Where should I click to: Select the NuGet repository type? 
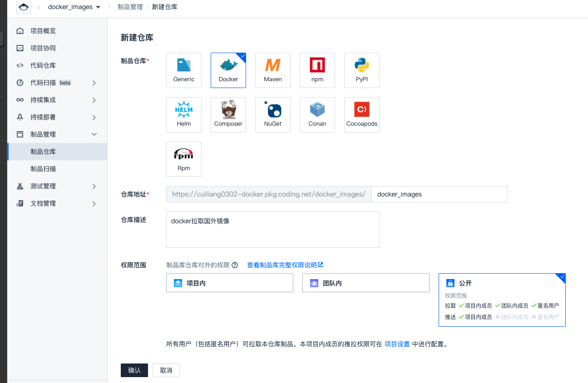[x=273, y=115]
